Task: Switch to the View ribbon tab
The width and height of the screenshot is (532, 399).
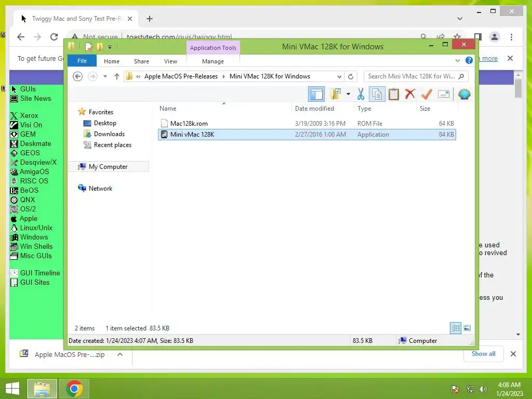Action: pyautogui.click(x=170, y=61)
